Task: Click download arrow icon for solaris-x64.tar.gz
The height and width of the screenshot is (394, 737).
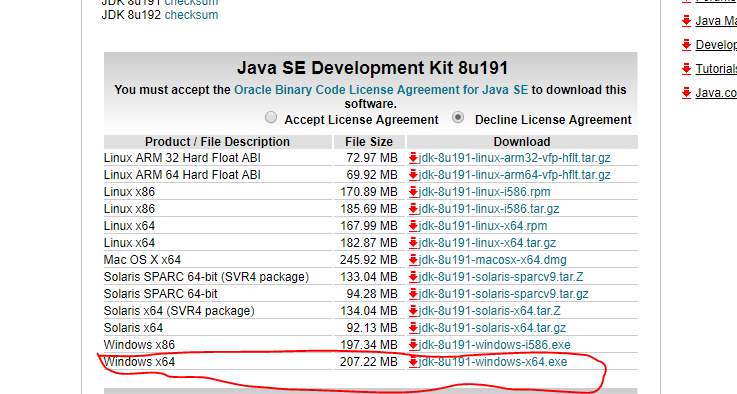Action: point(413,328)
